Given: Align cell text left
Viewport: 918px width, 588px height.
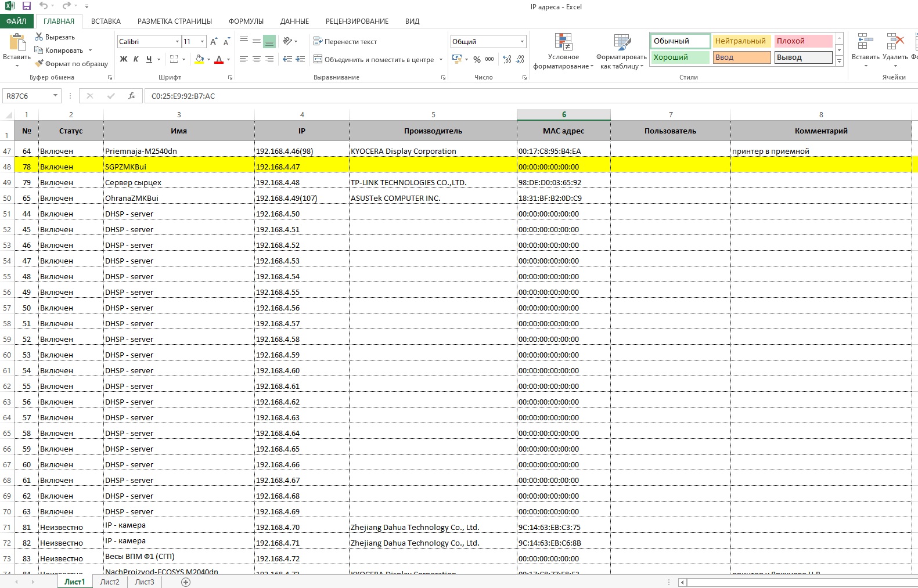Looking at the screenshot, I should pos(244,59).
